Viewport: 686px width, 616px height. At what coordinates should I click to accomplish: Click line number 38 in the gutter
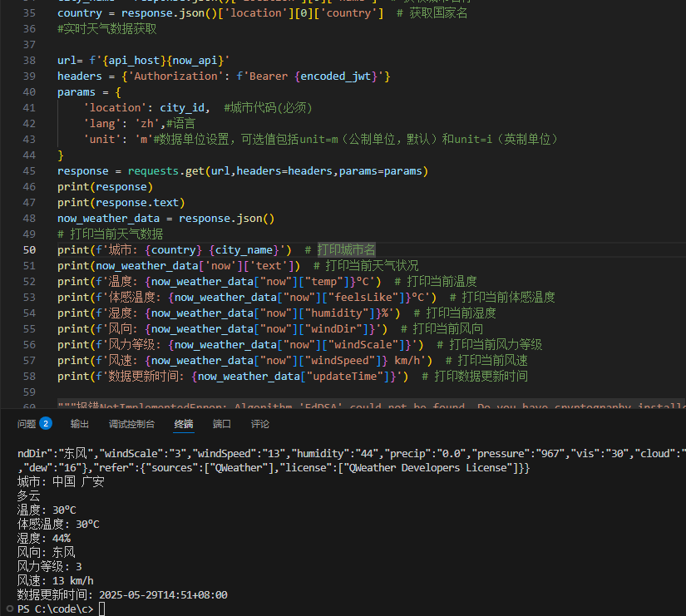click(x=29, y=61)
